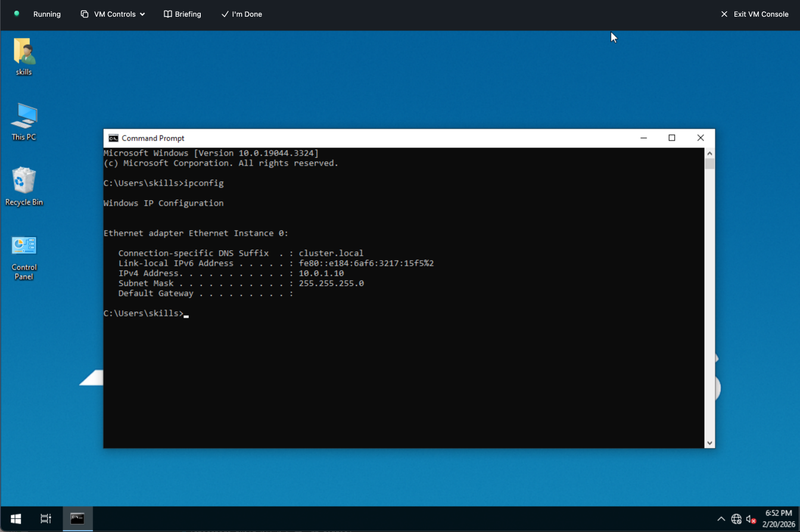Click the I'm Done button
The image size is (800, 532).
[241, 14]
